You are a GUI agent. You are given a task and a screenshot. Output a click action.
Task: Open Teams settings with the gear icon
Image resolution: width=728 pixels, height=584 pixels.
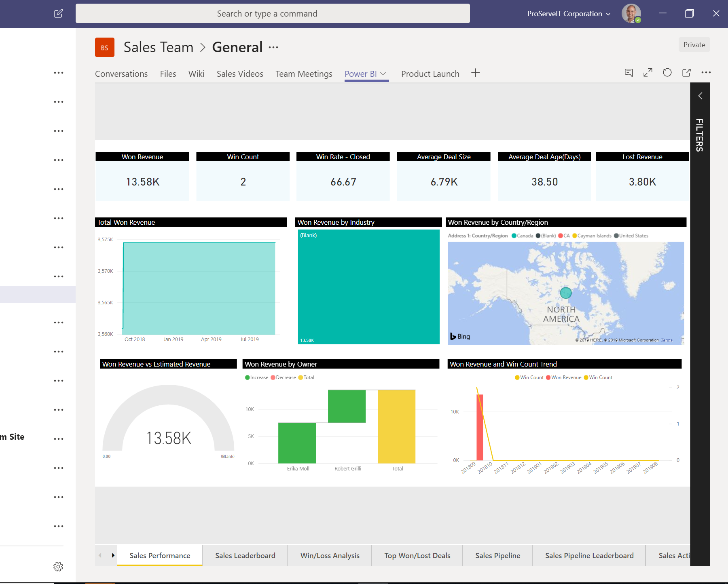tap(58, 566)
